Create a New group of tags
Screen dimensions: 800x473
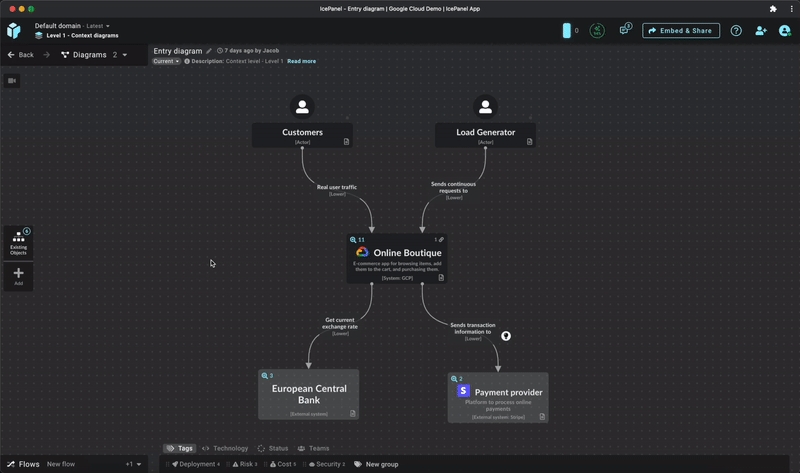(377, 464)
